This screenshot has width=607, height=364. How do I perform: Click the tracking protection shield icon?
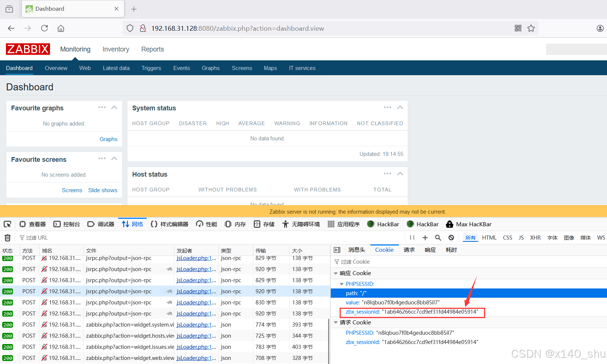coord(130,28)
